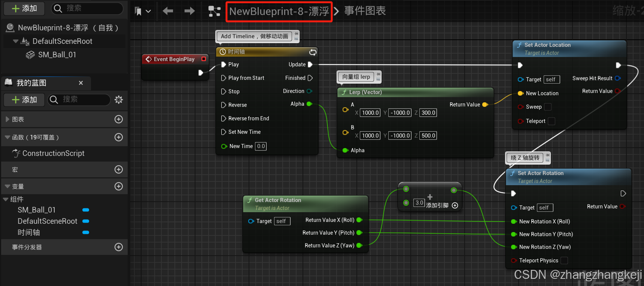Click the Update exec output pin
The width and height of the screenshot is (644, 286).
pyautogui.click(x=310, y=64)
